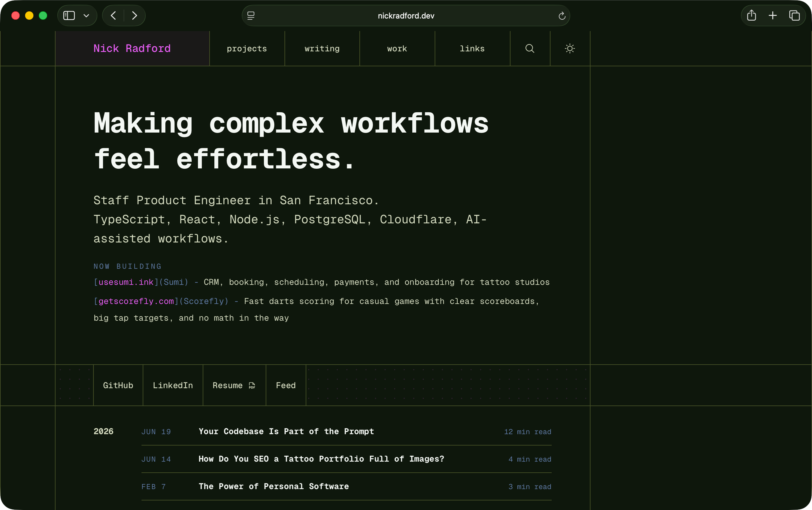The image size is (812, 510).
Task: Click the FEB 7 date
Action: [153, 486]
